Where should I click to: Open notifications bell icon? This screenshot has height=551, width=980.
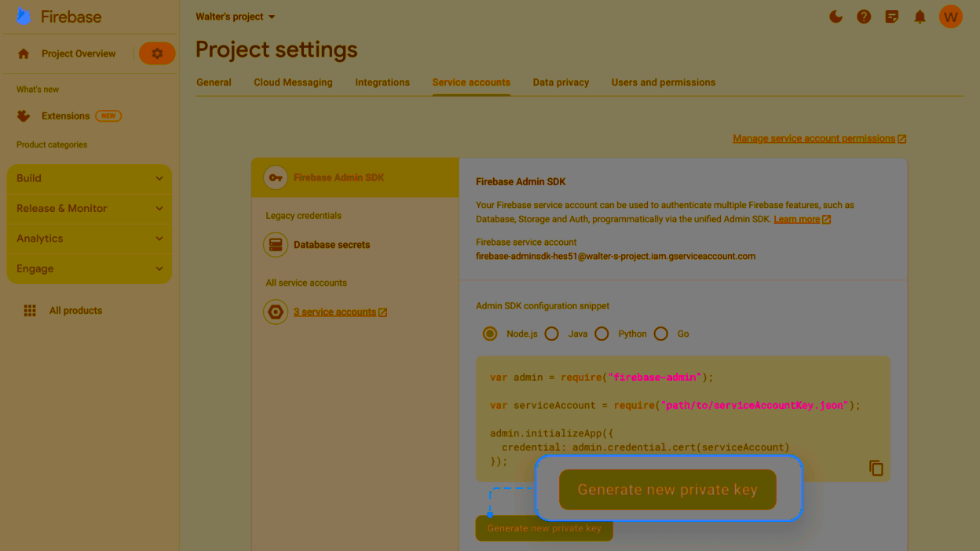(x=920, y=16)
